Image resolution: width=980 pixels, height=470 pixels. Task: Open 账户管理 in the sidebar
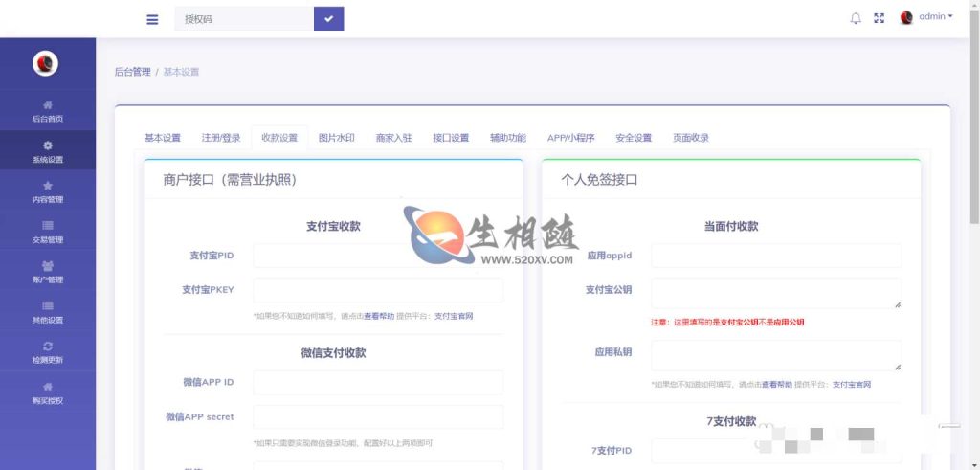48,272
